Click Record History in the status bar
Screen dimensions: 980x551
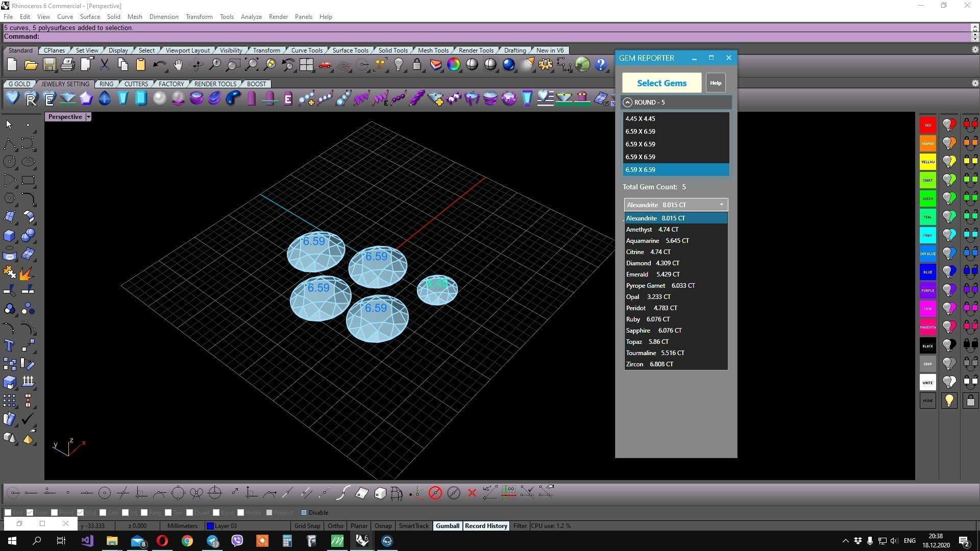[486, 526]
